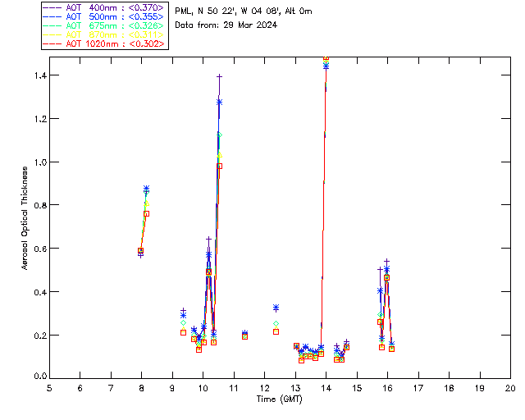Select hour 8 on the time axis
Image resolution: width=525 pixels, height=420 pixels.
coord(142,388)
